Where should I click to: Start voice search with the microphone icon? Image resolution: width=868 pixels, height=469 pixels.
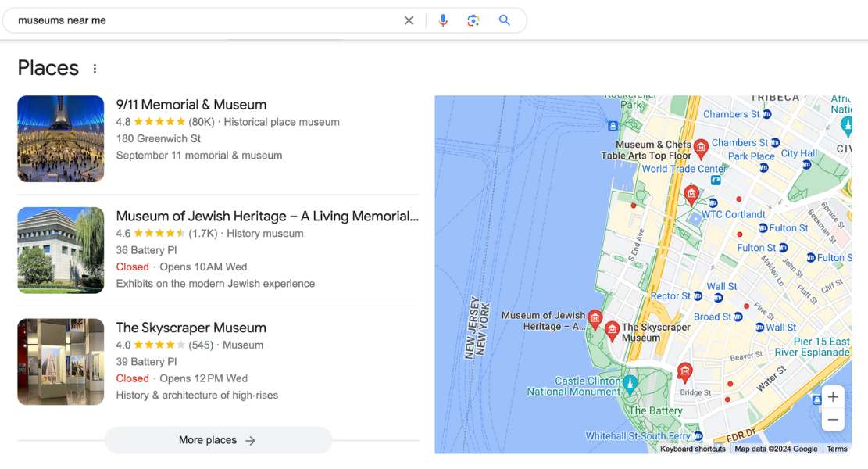(x=443, y=20)
